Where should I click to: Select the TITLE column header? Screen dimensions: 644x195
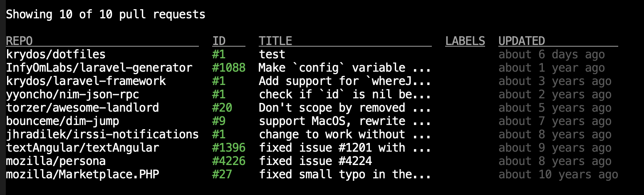[275, 41]
